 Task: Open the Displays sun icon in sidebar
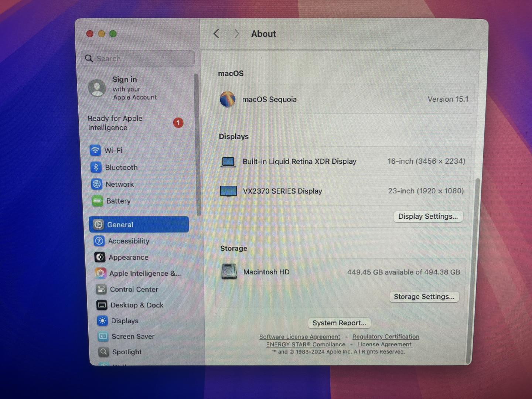point(103,321)
